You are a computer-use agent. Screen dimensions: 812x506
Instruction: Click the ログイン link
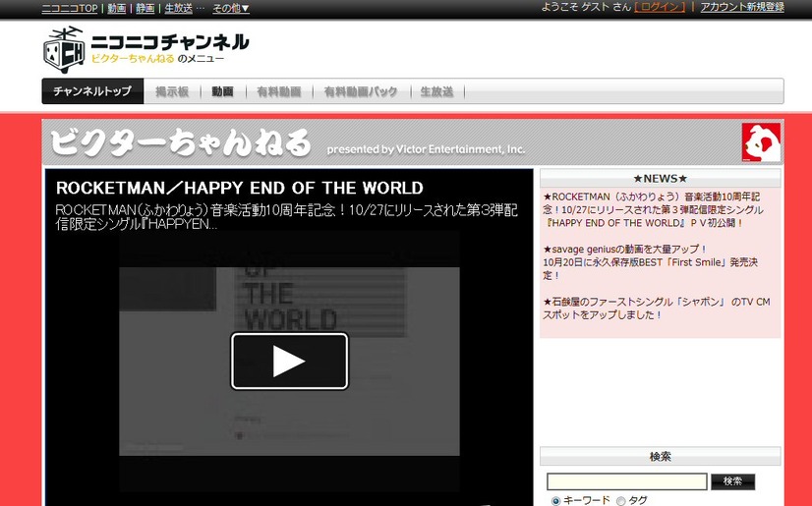[660, 7]
